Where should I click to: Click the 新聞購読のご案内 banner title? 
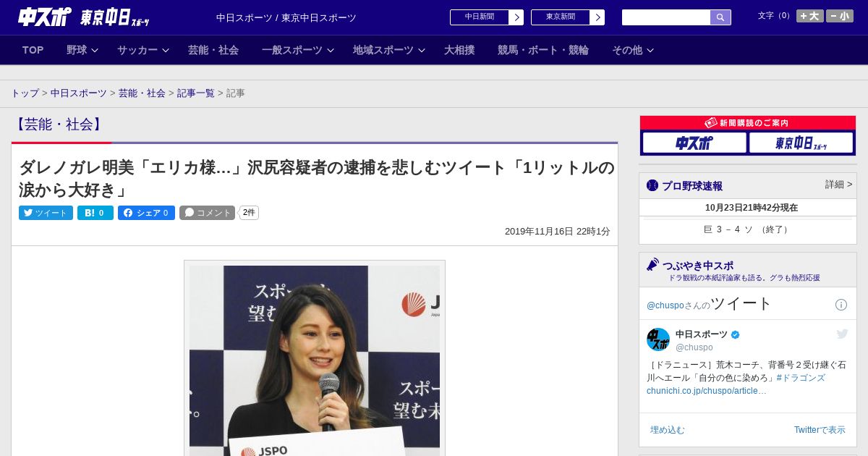(x=747, y=123)
